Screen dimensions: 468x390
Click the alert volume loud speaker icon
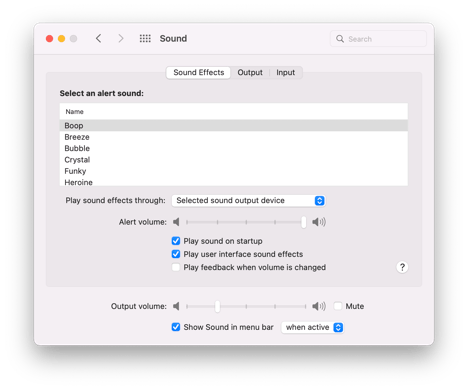click(x=319, y=222)
